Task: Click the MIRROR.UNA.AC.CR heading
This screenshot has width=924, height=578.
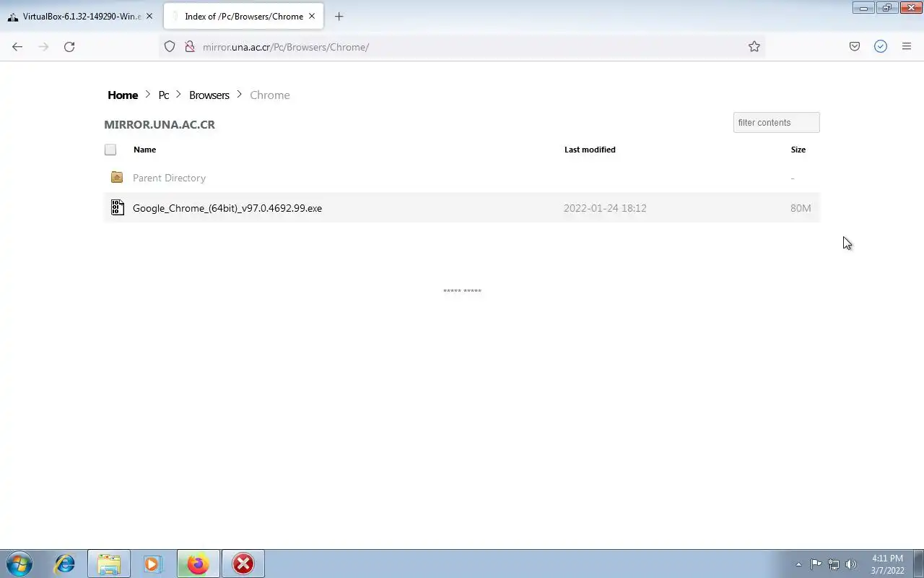Action: pyautogui.click(x=160, y=124)
